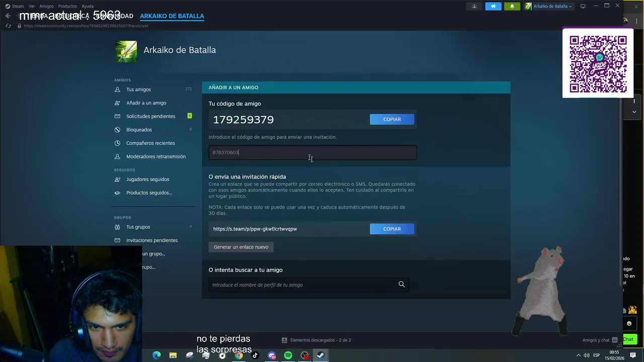This screenshot has height=362, width=644.
Task: Click the friend profile name search field
Action: (302, 285)
